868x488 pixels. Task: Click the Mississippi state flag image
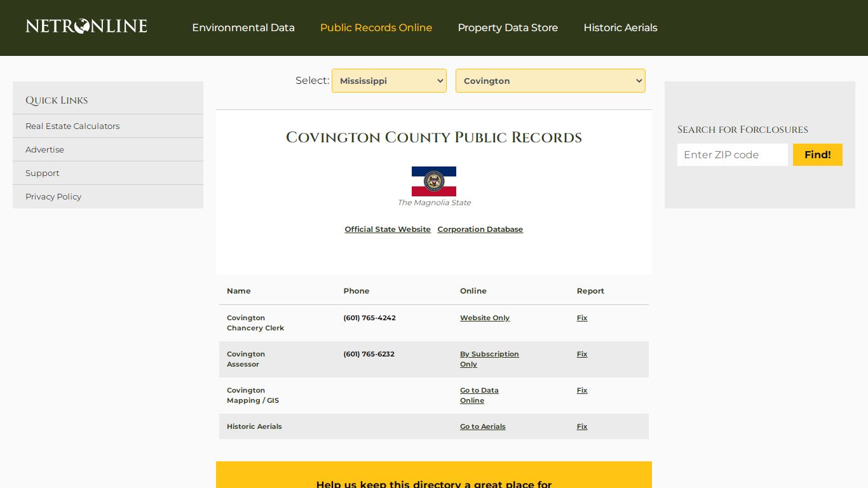[x=434, y=181]
